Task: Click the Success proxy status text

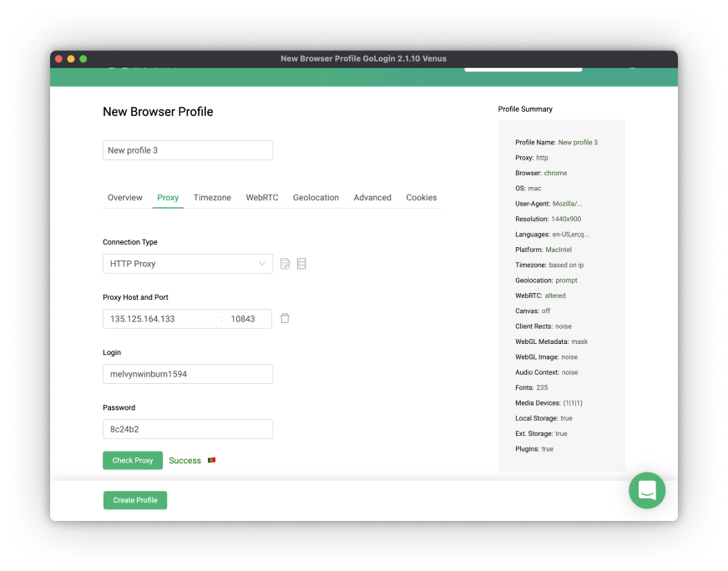Action: [x=185, y=461]
